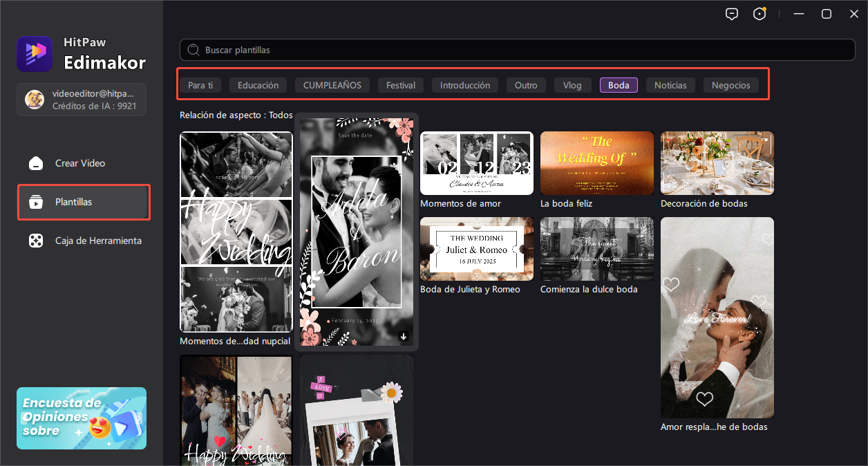Select the CUMPLEAÑOS category tab

tap(332, 85)
